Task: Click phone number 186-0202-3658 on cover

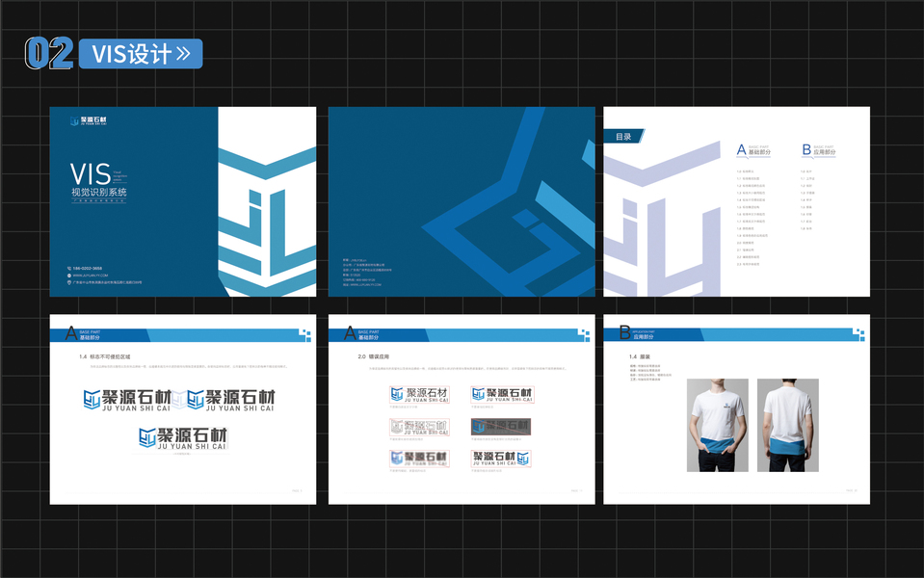Action: pyautogui.click(x=88, y=268)
